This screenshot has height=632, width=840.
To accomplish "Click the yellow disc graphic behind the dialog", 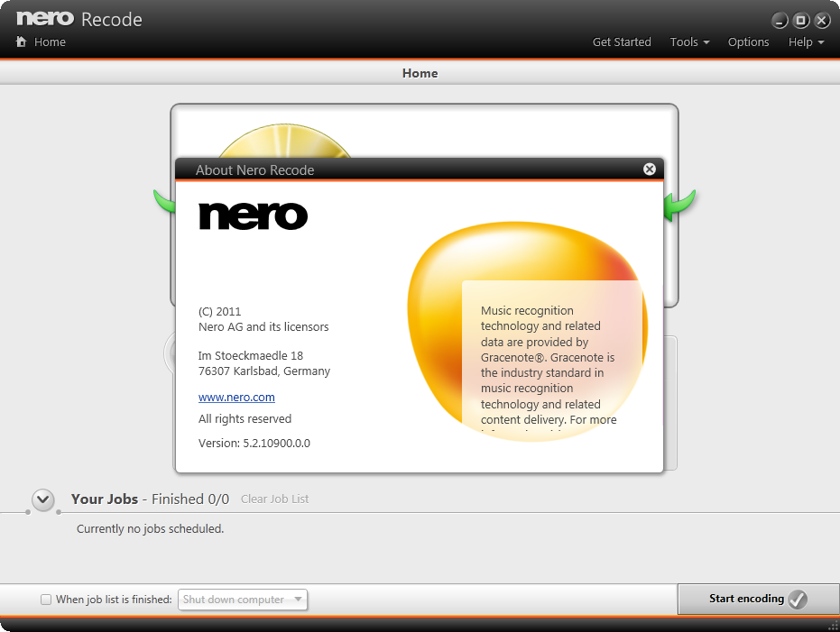I will coord(284,142).
